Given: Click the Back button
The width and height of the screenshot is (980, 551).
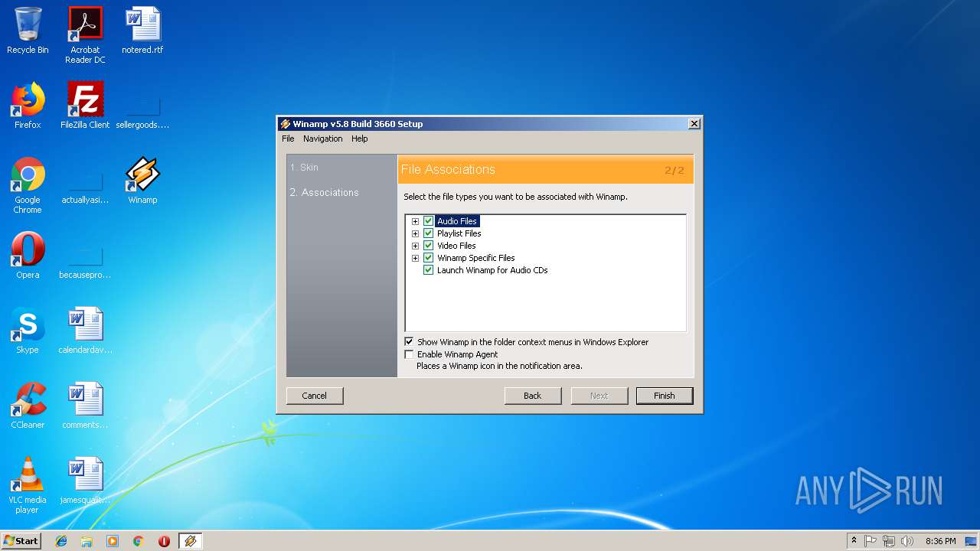Looking at the screenshot, I should click(532, 396).
